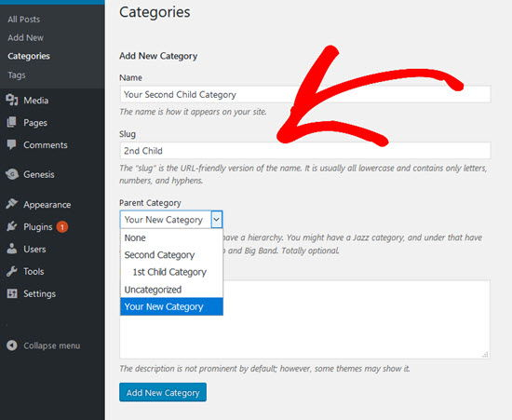Open the Genesis menu
Image resolution: width=512 pixels, height=420 pixels.
39,174
